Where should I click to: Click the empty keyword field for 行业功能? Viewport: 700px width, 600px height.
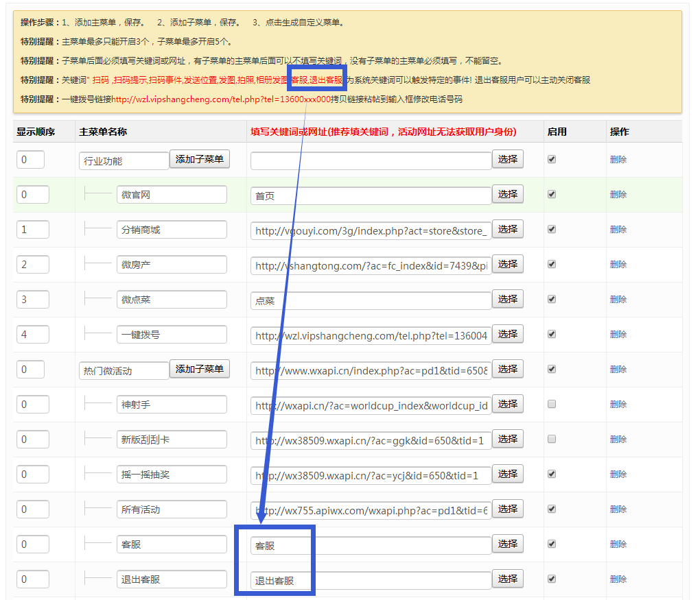[371, 160]
